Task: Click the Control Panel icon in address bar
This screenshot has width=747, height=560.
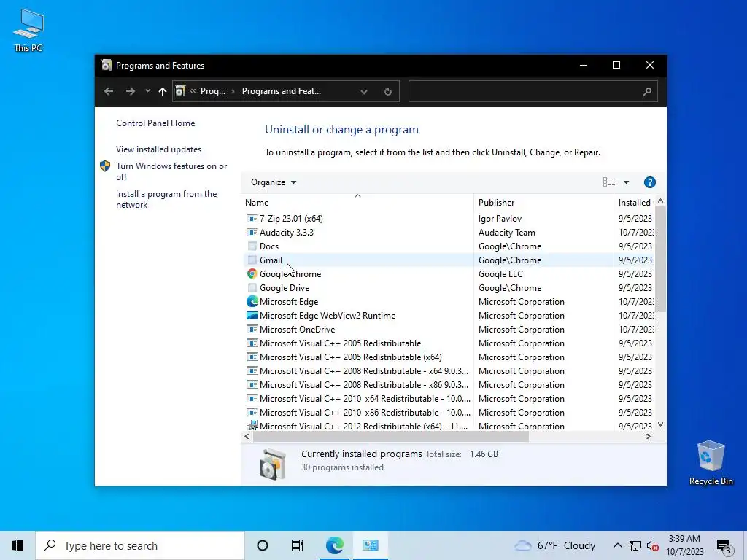Action: click(180, 91)
